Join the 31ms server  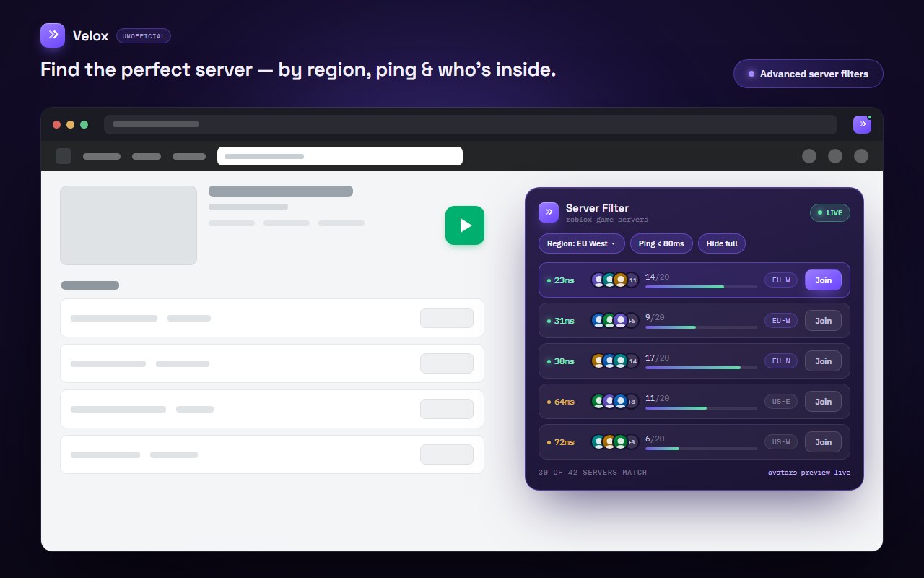pos(823,321)
